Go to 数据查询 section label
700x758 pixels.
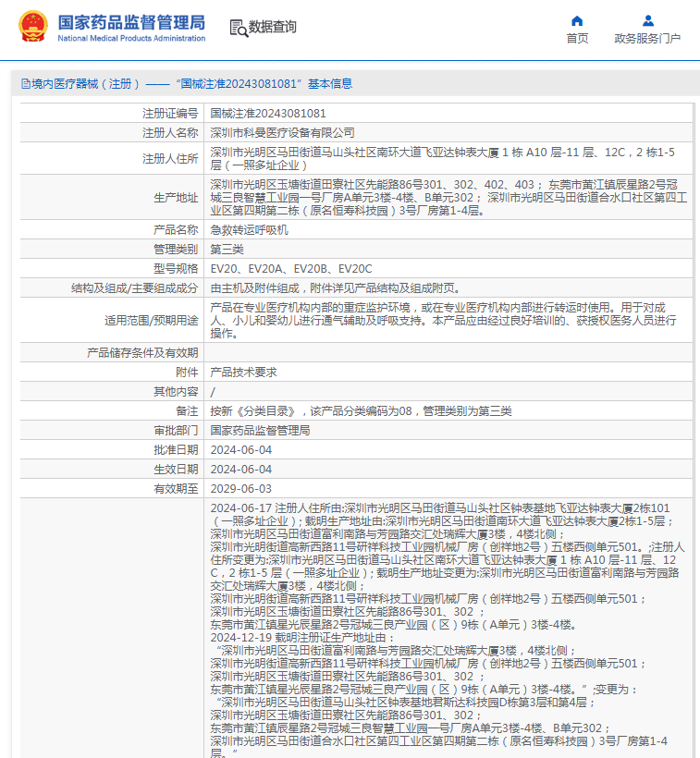tap(273, 28)
